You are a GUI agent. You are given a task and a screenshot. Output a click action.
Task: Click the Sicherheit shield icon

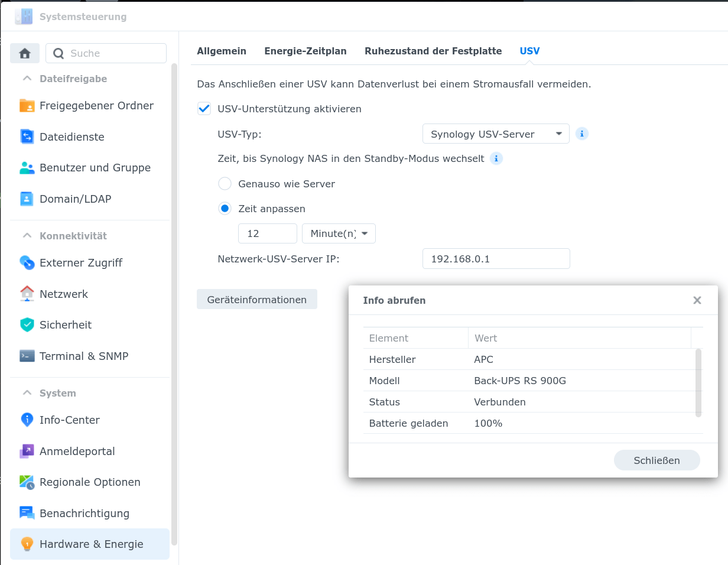(27, 325)
